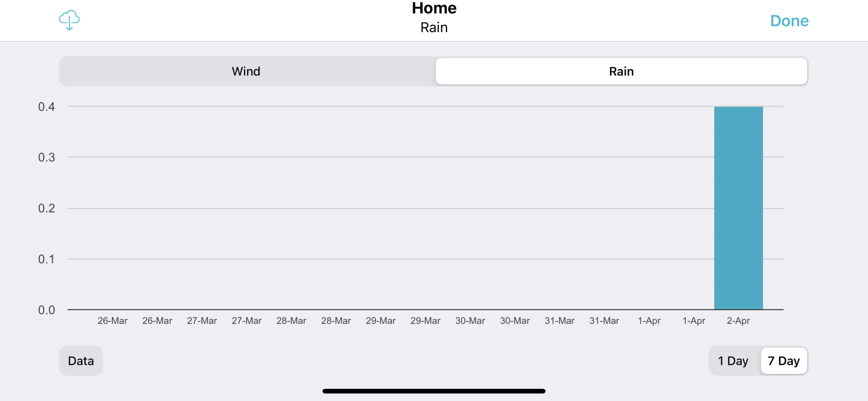Switch to the Wind tab
The image size is (868, 401).
tap(246, 71)
